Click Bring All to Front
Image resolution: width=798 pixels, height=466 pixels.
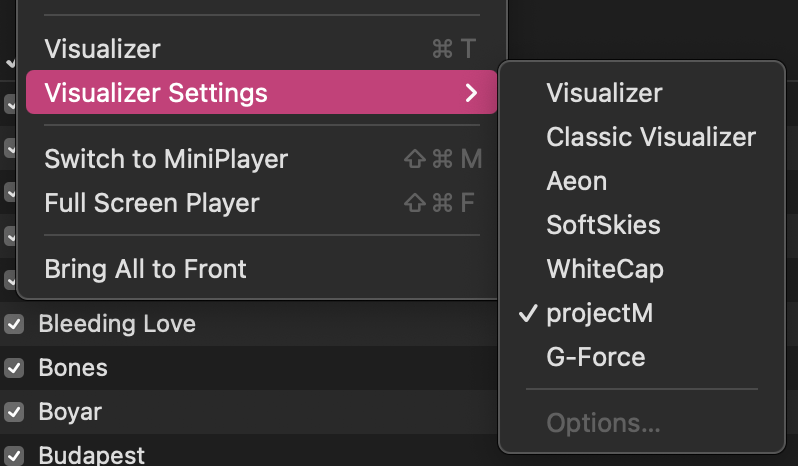(146, 269)
